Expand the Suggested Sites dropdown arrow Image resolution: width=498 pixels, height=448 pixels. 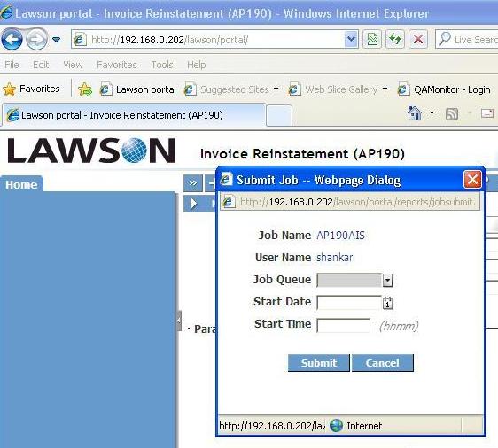[x=276, y=89]
